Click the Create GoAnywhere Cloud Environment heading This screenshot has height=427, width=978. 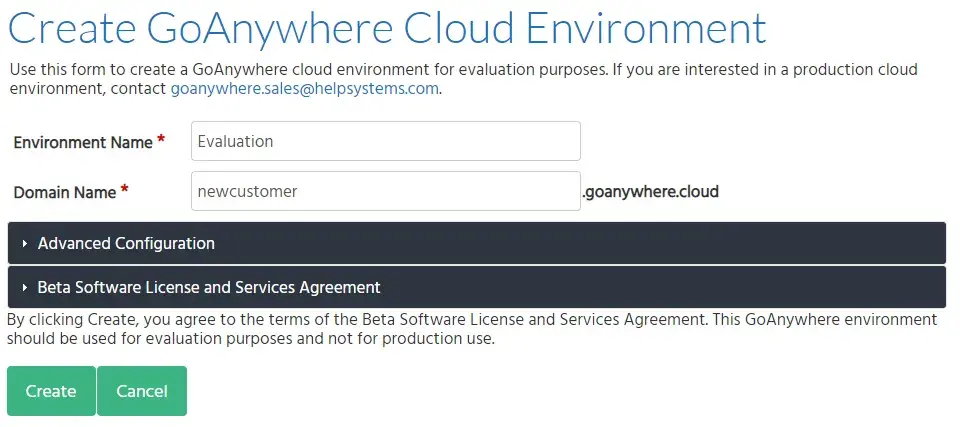387,27
